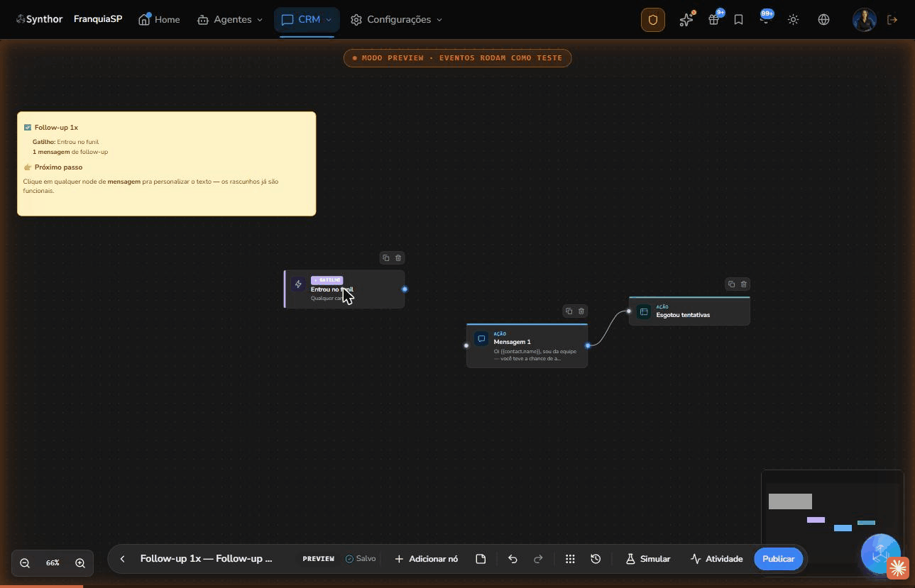The height and width of the screenshot is (588, 915).
Task: Click the logout arrow icon
Action: 893,20
